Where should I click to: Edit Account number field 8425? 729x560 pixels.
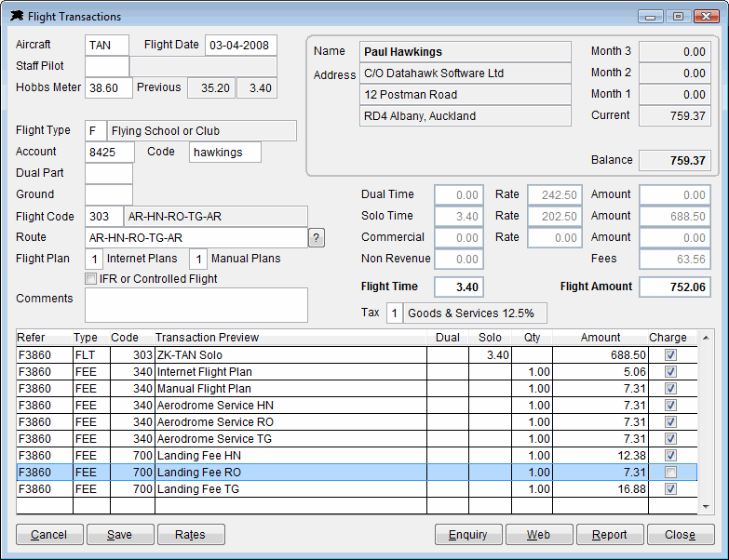click(110, 153)
